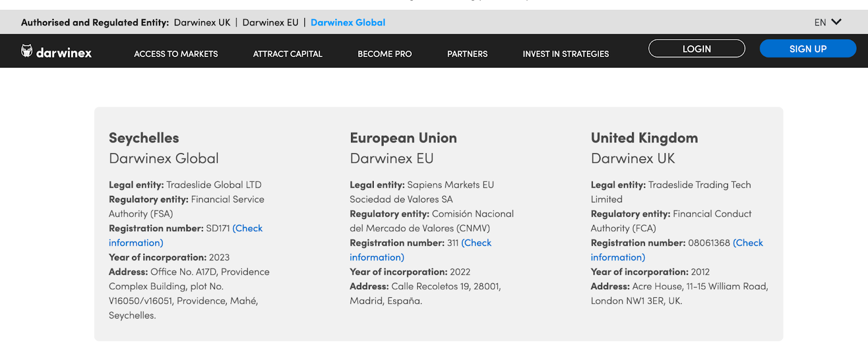Click the Seychelles heading
Screen dimensions: 868x356
point(144,138)
